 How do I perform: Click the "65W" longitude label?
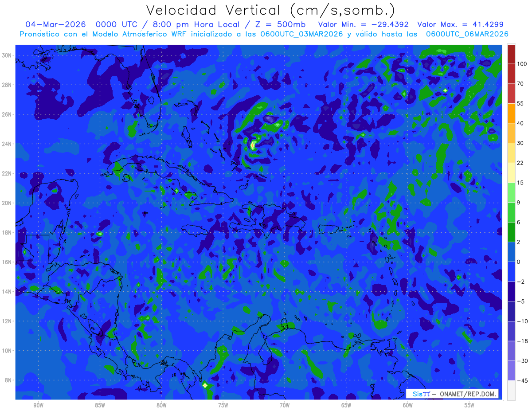(346, 405)
